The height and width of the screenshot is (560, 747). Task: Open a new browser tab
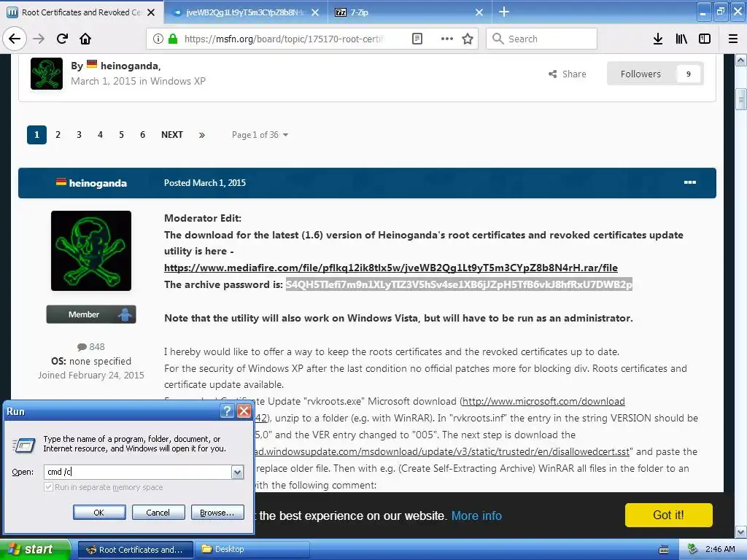point(504,12)
